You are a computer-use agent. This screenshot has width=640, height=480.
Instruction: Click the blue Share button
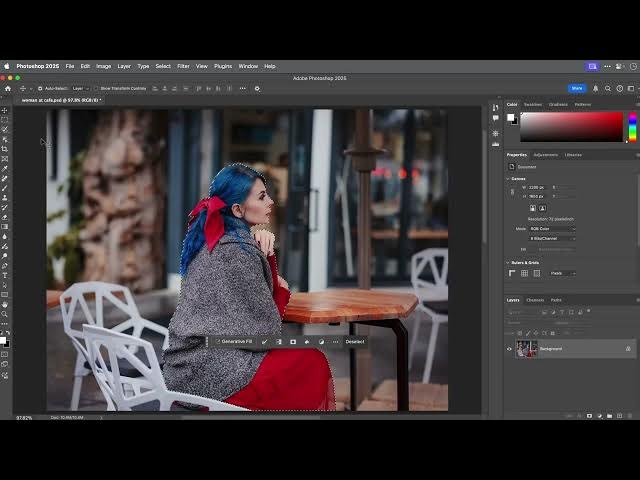coord(577,88)
